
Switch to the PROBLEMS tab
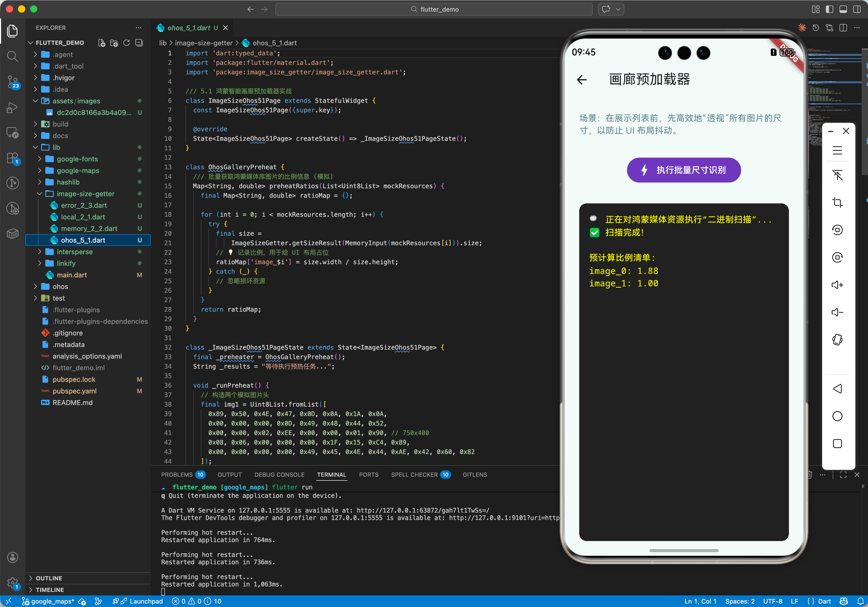tap(177, 475)
